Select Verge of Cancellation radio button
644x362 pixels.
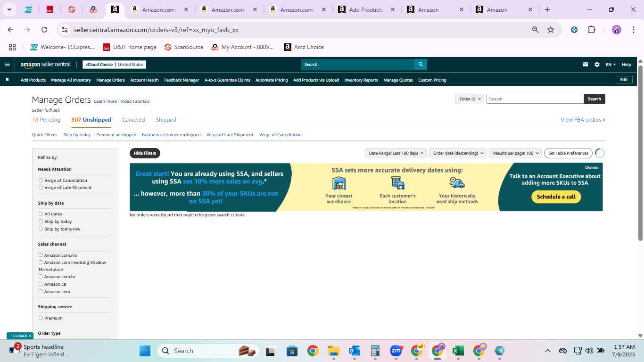41,180
